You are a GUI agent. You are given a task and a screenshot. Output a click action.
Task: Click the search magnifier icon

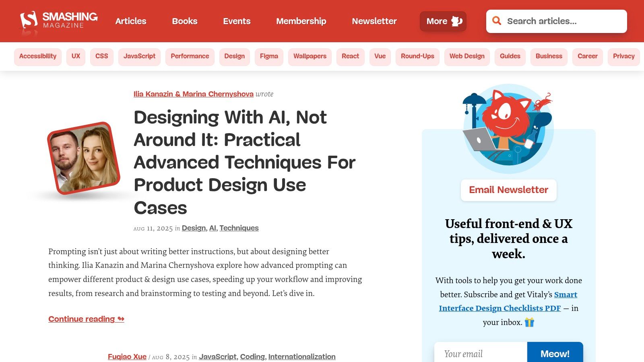(497, 21)
